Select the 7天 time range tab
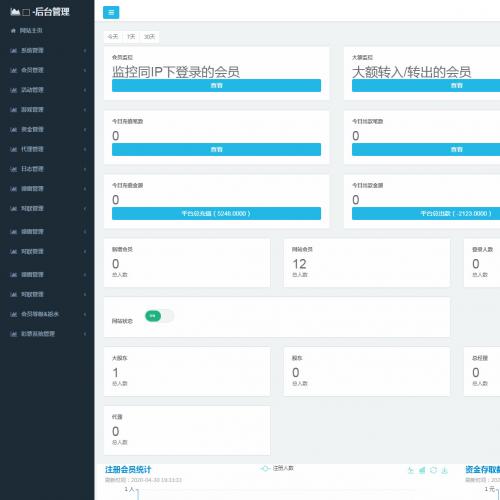 click(x=131, y=37)
